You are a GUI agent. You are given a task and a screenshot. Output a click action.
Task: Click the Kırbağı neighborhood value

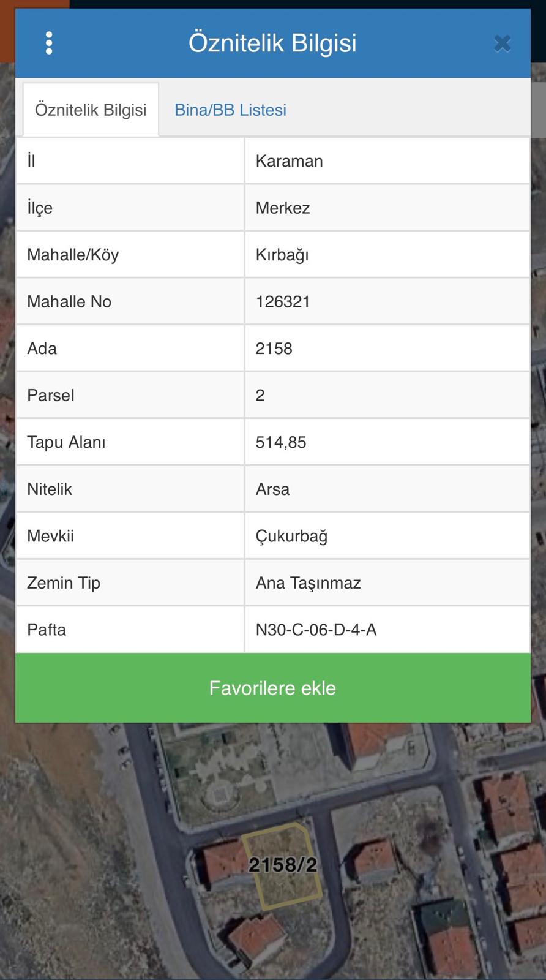(x=282, y=255)
